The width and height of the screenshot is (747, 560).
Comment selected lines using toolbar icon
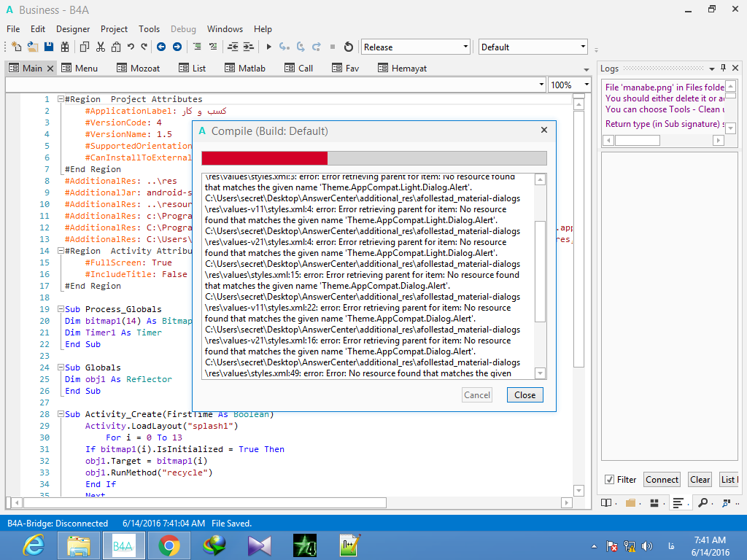198,46
